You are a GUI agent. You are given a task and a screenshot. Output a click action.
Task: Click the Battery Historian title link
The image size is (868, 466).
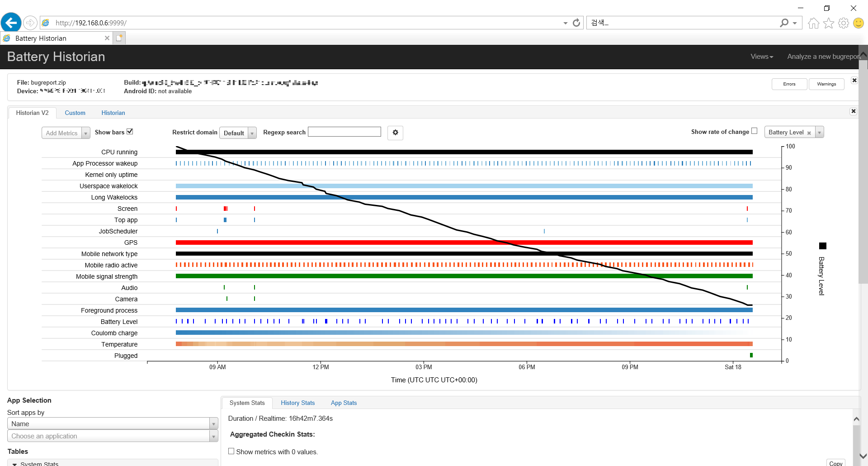coord(56,57)
